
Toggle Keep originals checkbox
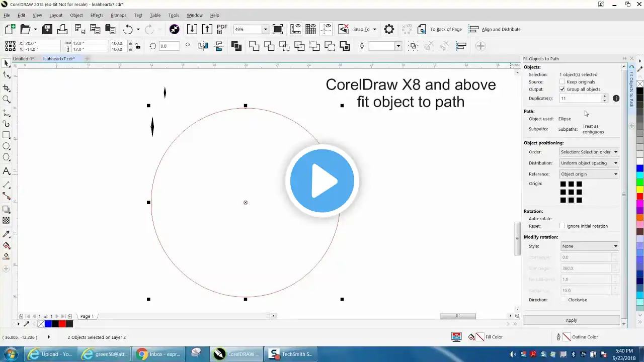[562, 82]
